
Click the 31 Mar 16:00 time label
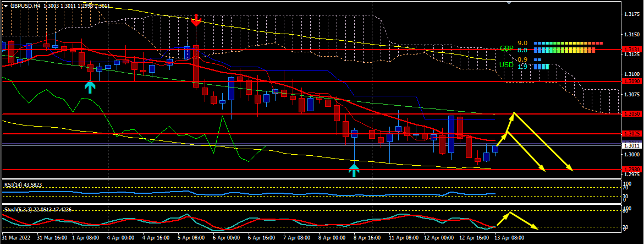[51, 238]
